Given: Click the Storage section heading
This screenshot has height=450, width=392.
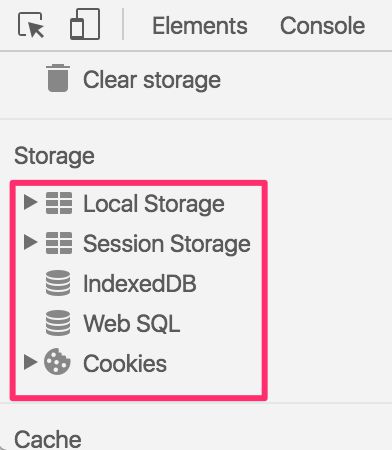Looking at the screenshot, I should 54,156.
